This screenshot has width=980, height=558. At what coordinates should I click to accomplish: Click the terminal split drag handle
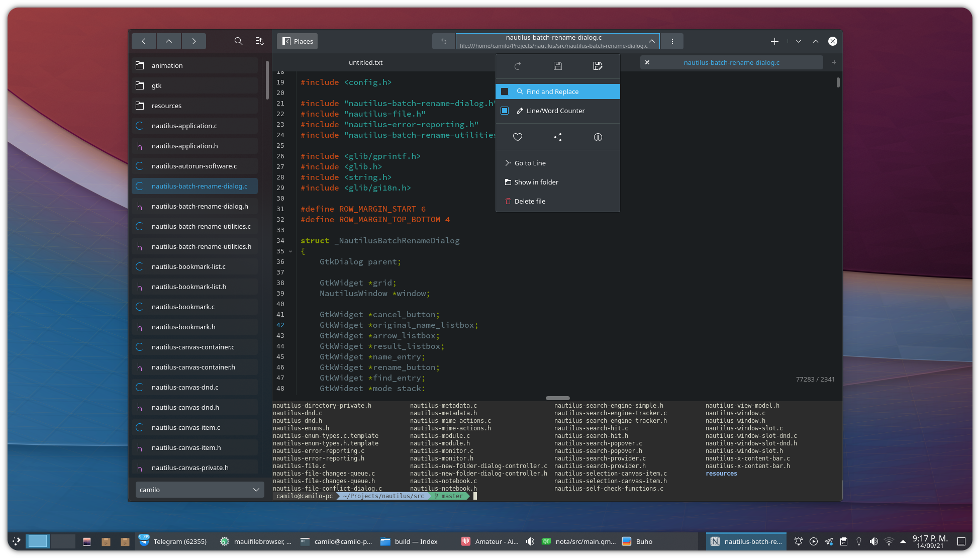(557, 398)
